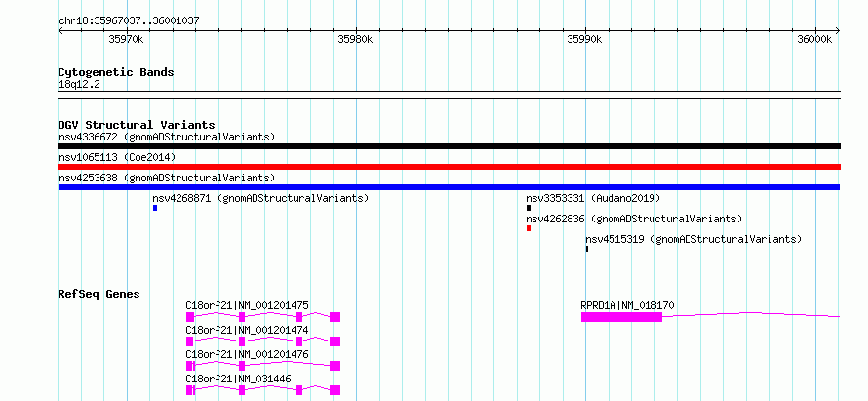Image resolution: width=868 pixels, height=401 pixels.
Task: Open the nsv4515319 (gnomADStructuralVariants) label
Action: pos(693,239)
